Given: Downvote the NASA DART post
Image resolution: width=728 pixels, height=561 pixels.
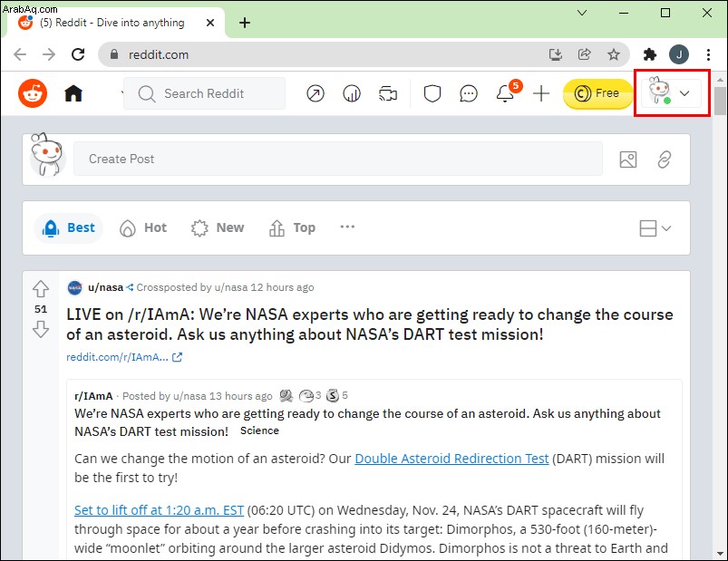Looking at the screenshot, I should (41, 329).
